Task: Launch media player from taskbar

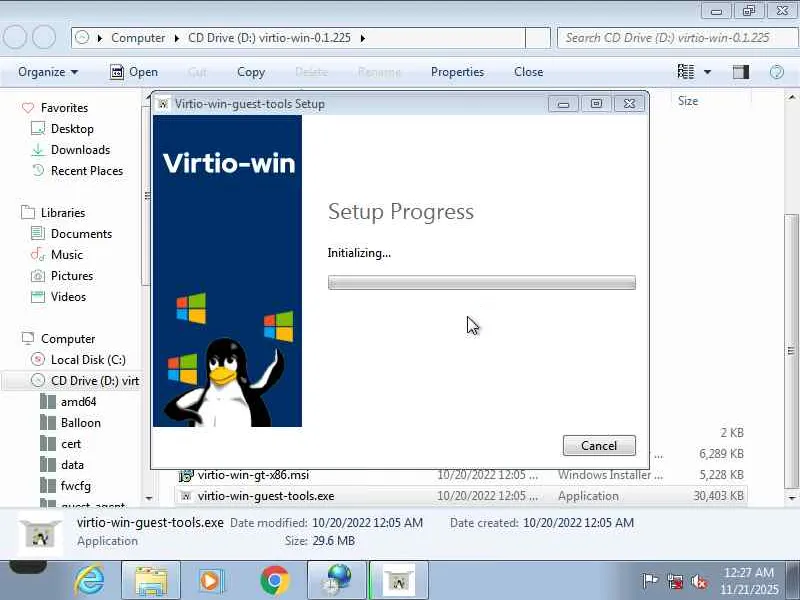Action: click(x=210, y=581)
